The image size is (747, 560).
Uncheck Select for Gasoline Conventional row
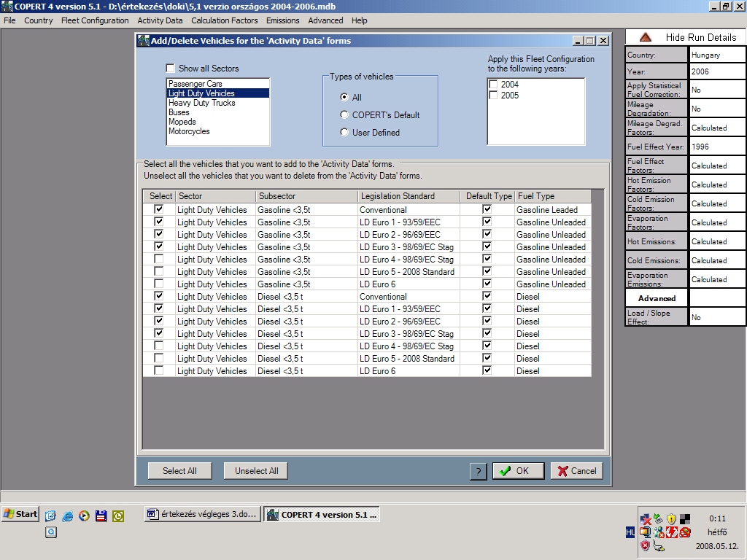pos(158,209)
